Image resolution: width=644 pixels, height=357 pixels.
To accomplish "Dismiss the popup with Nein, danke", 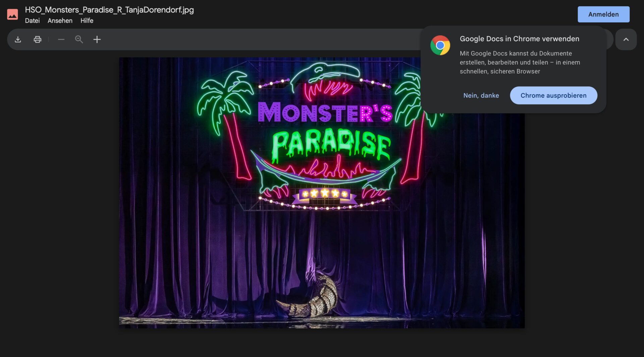I will tap(481, 96).
